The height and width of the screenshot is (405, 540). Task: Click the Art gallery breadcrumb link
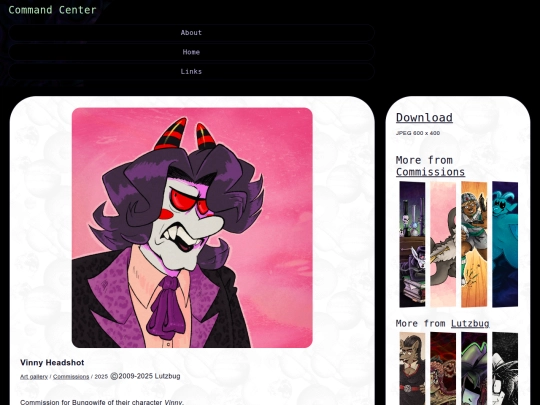pyautogui.click(x=34, y=377)
